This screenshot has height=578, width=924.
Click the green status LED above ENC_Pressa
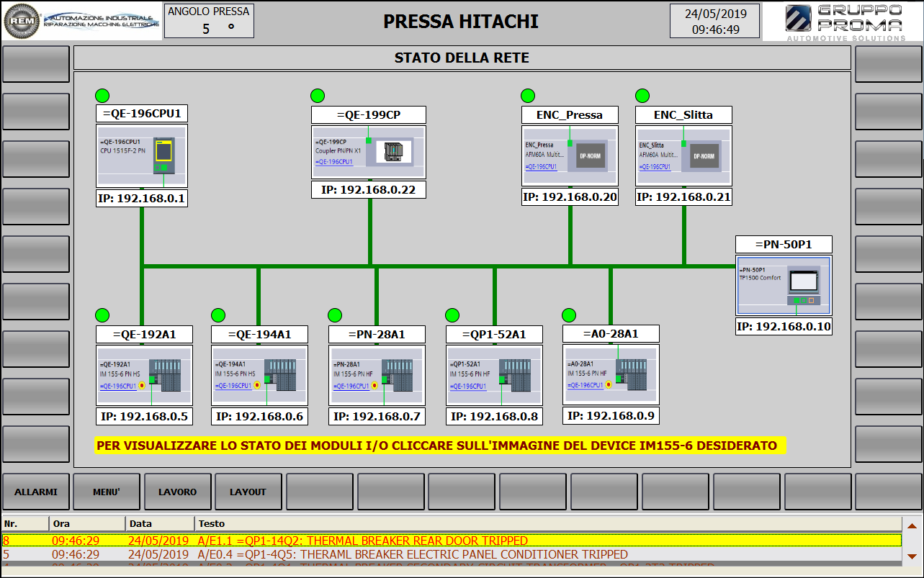(528, 96)
